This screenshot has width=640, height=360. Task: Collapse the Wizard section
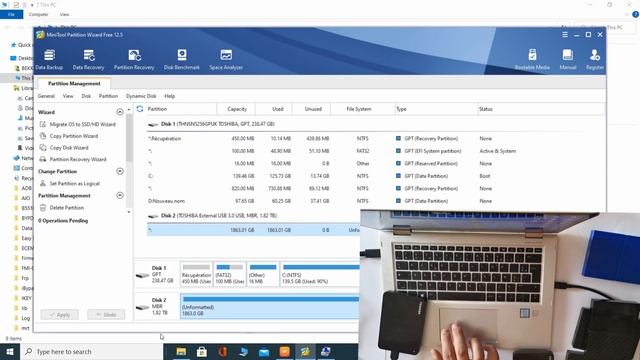pyautogui.click(x=120, y=112)
